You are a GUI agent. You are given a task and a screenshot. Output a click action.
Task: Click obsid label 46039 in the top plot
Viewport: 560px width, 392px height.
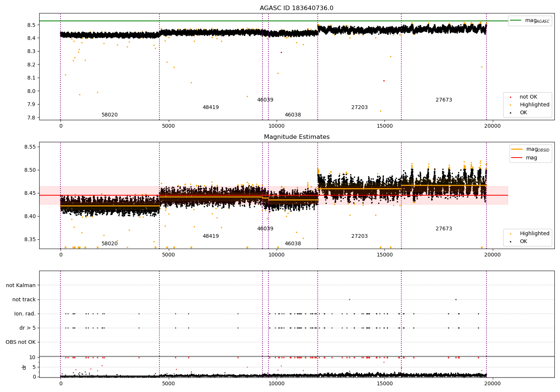(x=265, y=100)
